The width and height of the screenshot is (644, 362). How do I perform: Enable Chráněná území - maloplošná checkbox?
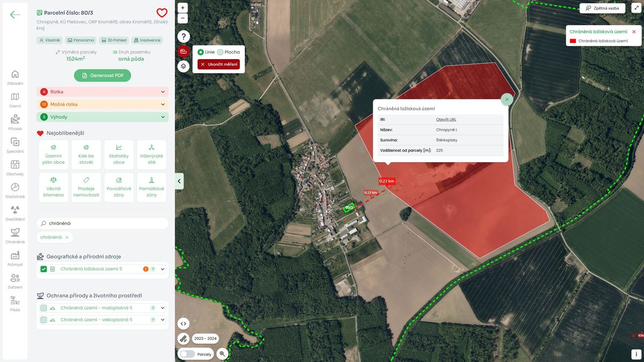[43, 308]
